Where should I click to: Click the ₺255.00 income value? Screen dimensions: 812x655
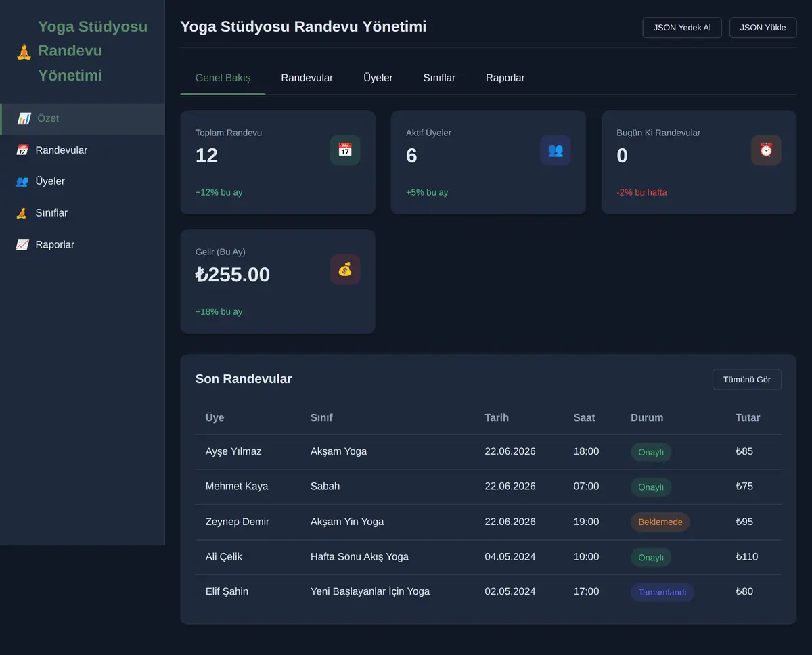coord(233,275)
